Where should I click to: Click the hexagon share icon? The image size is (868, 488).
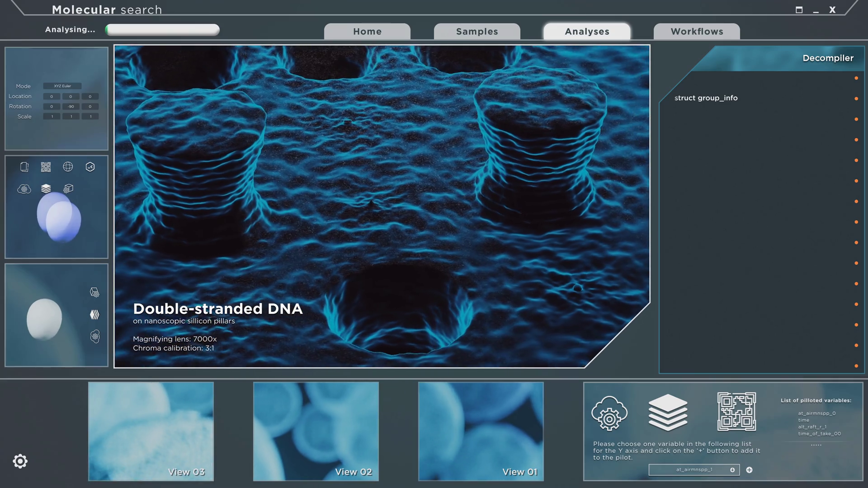tap(90, 167)
